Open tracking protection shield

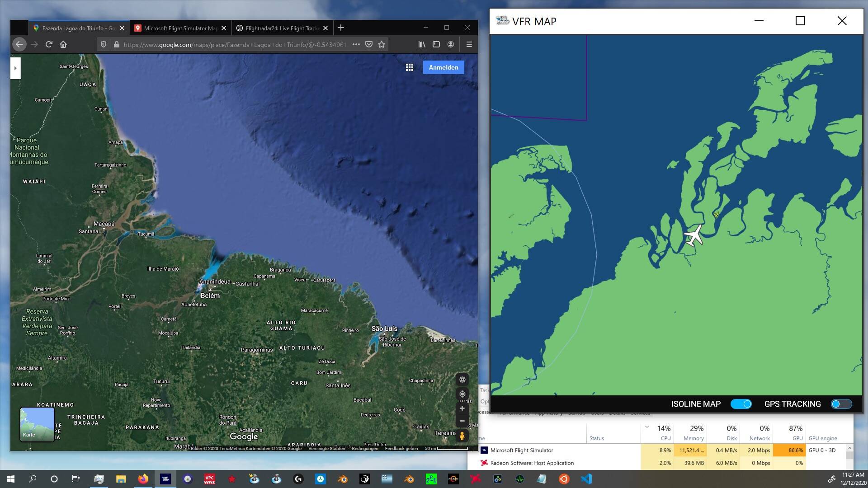point(104,44)
